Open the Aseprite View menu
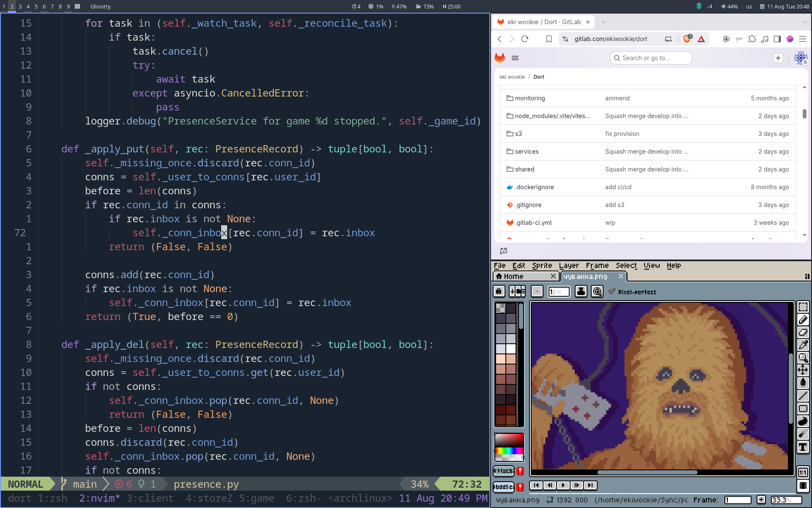 (x=652, y=265)
